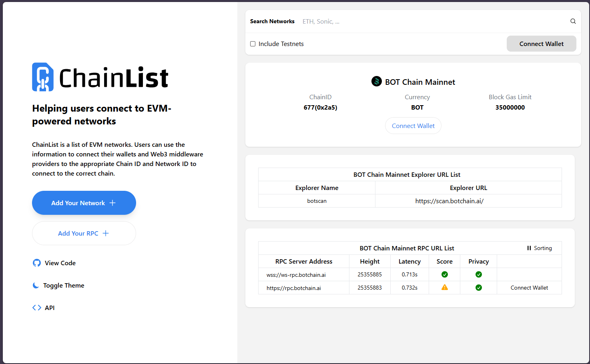Click the Currency value BOT
This screenshot has height=364, width=590.
[417, 107]
